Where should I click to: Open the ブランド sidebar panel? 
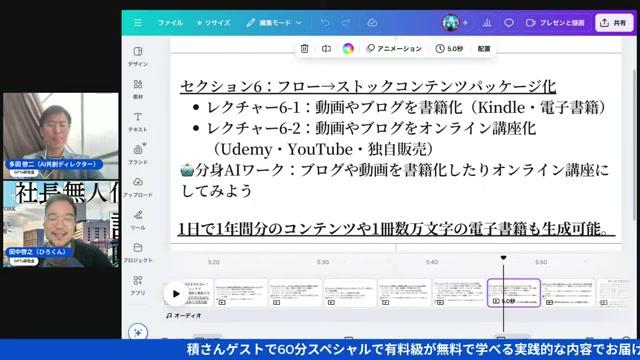(138, 155)
